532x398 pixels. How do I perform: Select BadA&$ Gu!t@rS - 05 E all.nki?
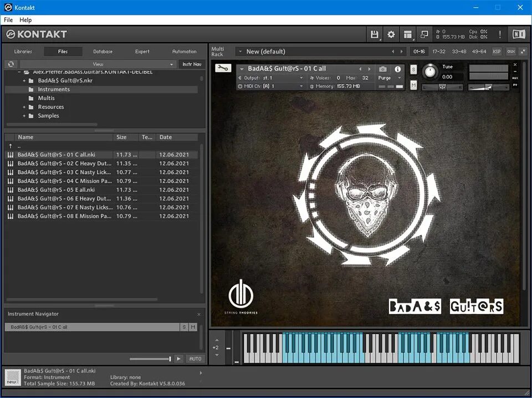[x=101, y=190]
